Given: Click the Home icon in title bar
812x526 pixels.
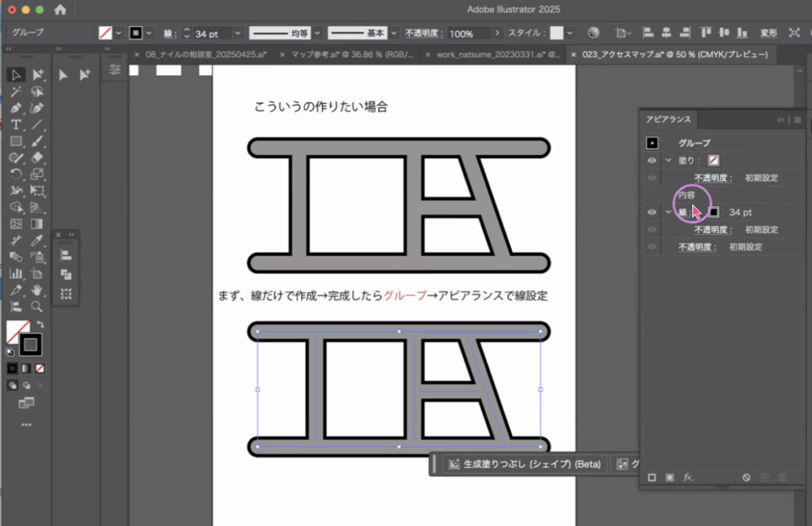Looking at the screenshot, I should click(x=61, y=10).
